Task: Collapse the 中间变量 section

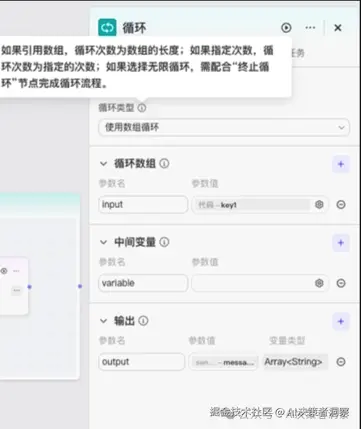Action: tap(104, 242)
